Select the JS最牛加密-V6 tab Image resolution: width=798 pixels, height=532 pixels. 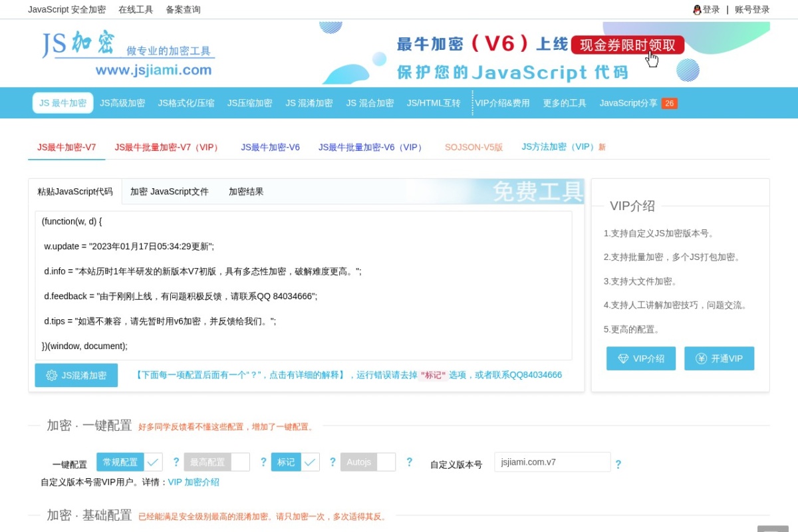pos(270,147)
